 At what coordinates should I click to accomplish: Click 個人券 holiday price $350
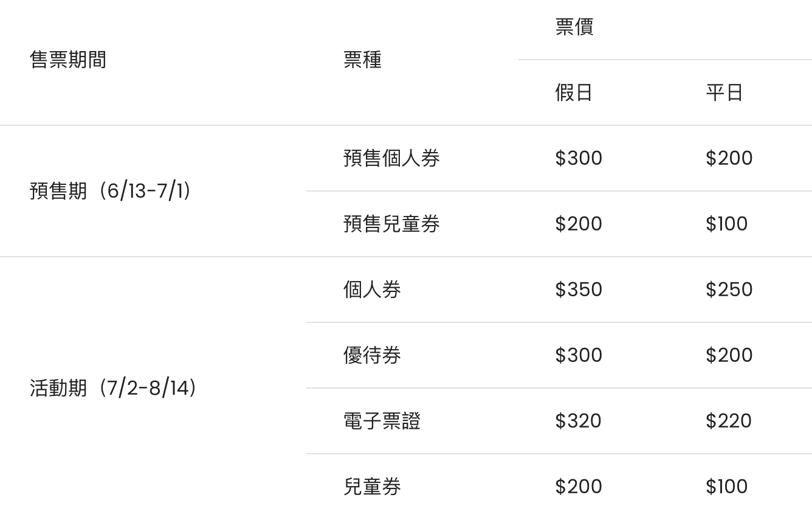click(x=579, y=290)
